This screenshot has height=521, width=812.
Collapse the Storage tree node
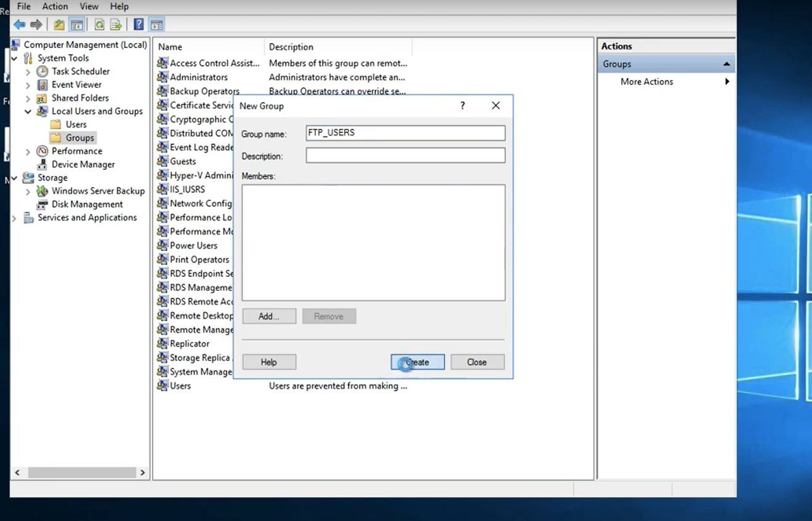(x=14, y=178)
